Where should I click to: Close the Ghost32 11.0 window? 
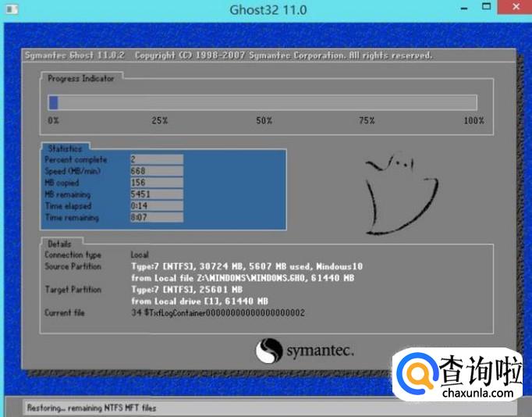tap(515, 7)
